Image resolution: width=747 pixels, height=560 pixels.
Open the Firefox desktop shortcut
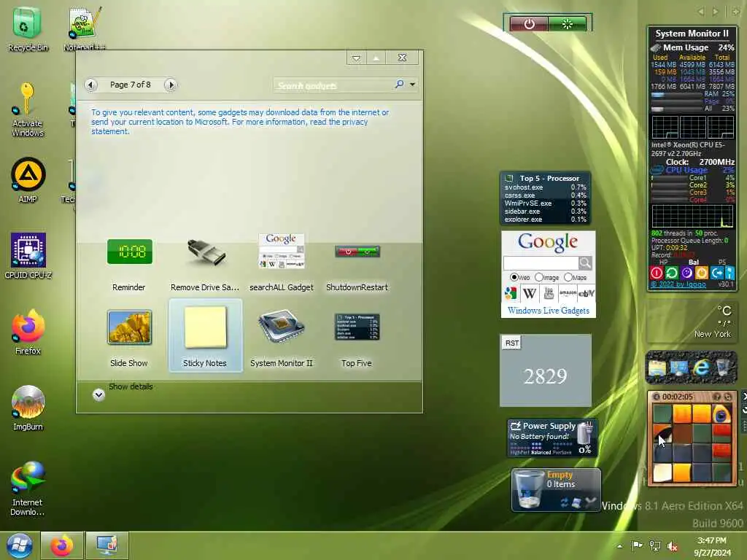pos(28,332)
